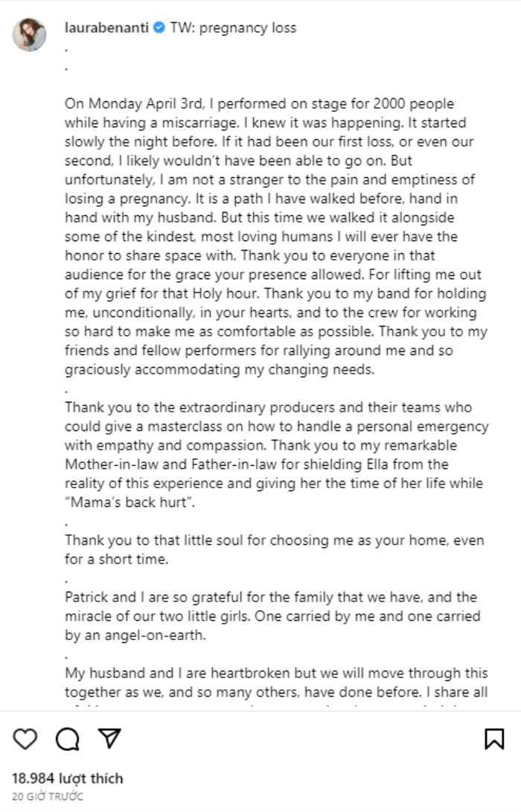Screen dimensions: 521x812
Task: Open laurabenanti's profile picture
Action: coord(30,35)
